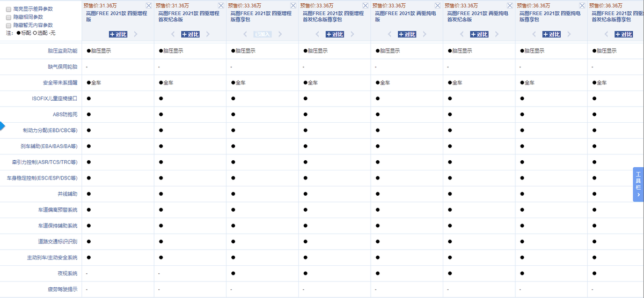
Task: Click 已加入 under 四驱增程版尊享包
Action: tap(262, 34)
